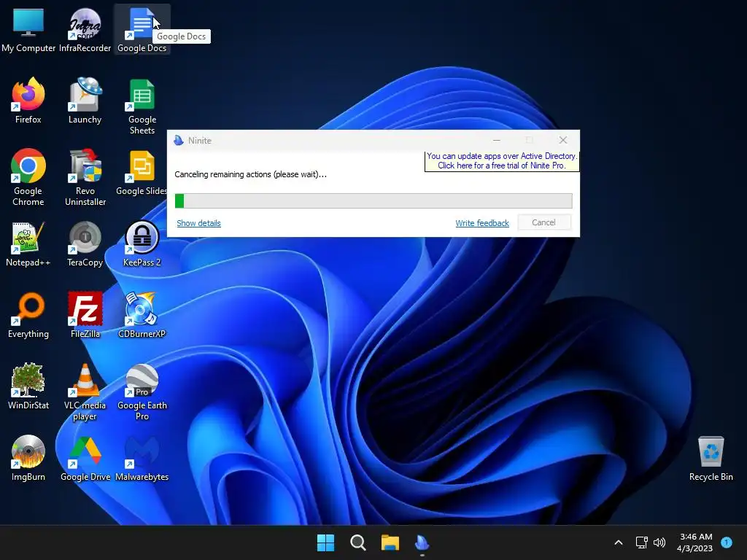The image size is (747, 560).
Task: Click the Cancel button in Ninite
Action: pos(544,222)
